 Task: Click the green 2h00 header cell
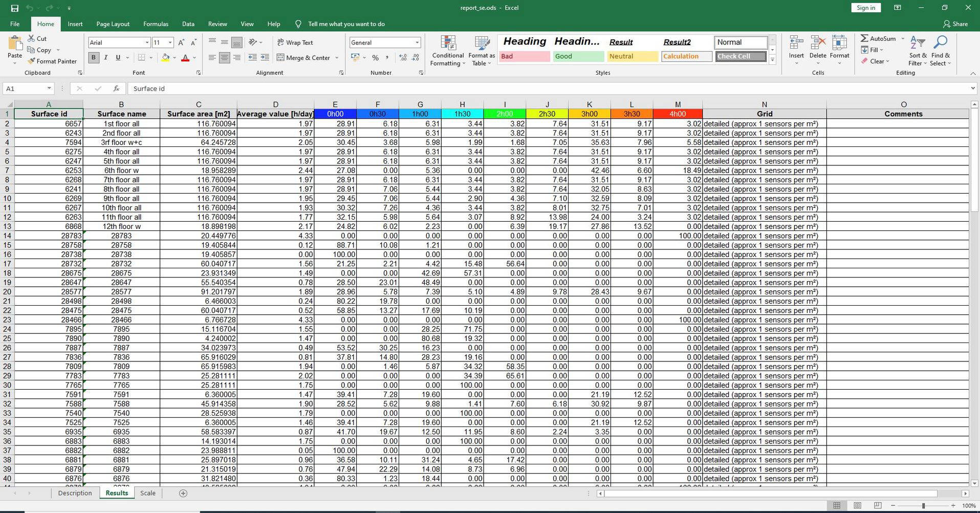pyautogui.click(x=505, y=114)
